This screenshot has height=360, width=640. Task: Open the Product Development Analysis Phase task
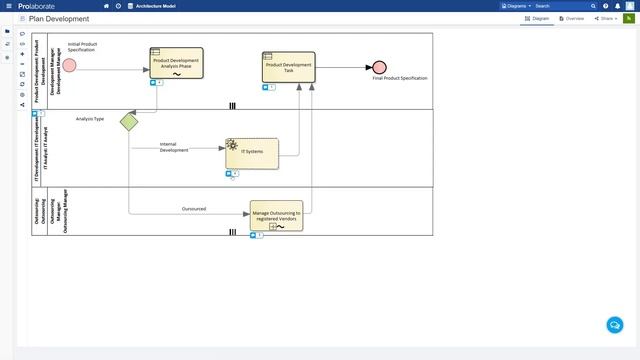[176, 63]
